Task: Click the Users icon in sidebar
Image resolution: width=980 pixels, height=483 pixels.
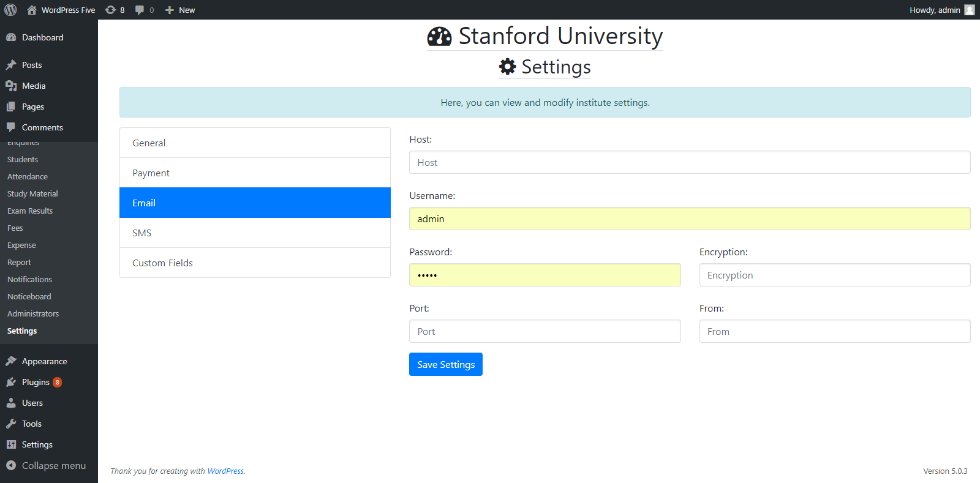Action: (11, 403)
